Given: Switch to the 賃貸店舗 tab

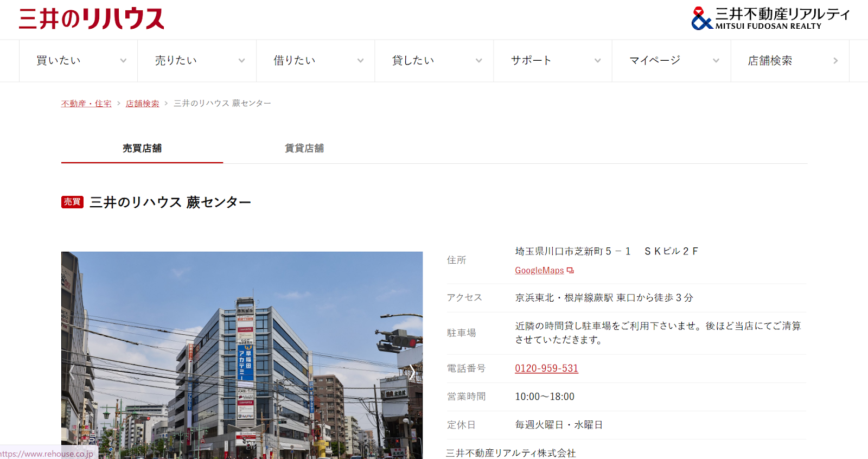Looking at the screenshot, I should pyautogui.click(x=304, y=148).
